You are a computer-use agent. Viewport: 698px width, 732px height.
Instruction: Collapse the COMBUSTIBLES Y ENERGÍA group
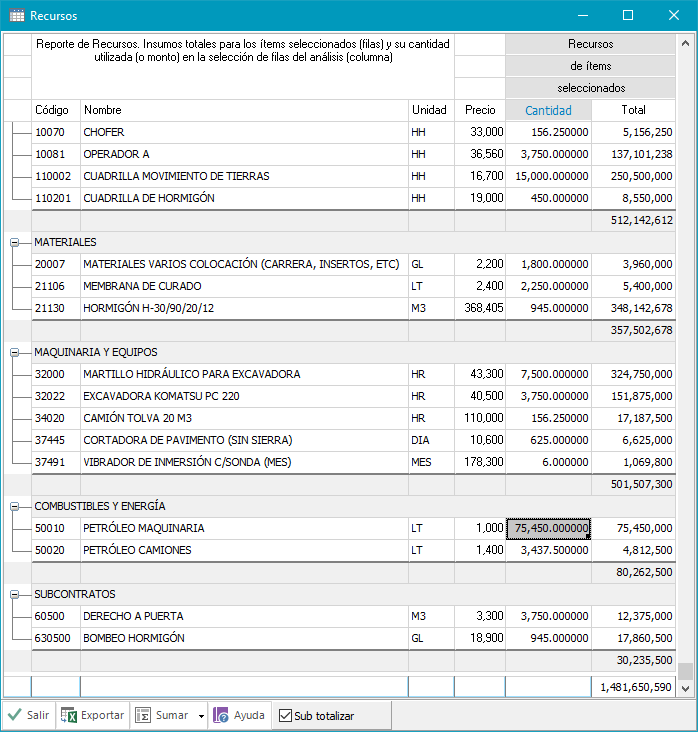15,506
